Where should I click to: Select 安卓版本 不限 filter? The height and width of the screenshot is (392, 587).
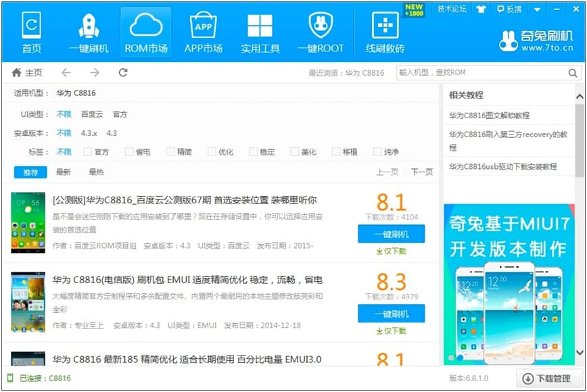tap(64, 132)
